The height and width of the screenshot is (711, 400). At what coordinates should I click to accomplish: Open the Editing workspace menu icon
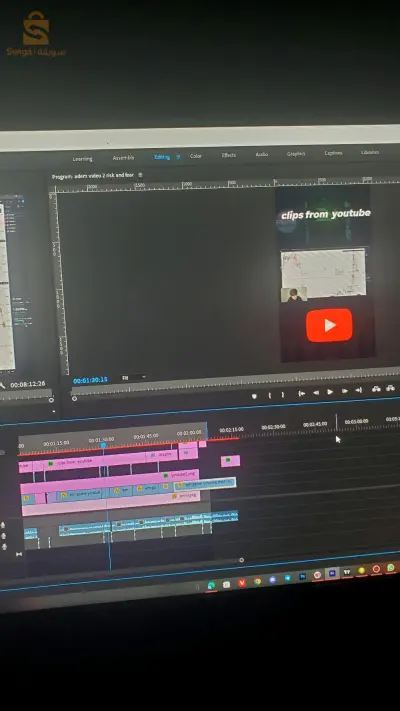coord(178,157)
